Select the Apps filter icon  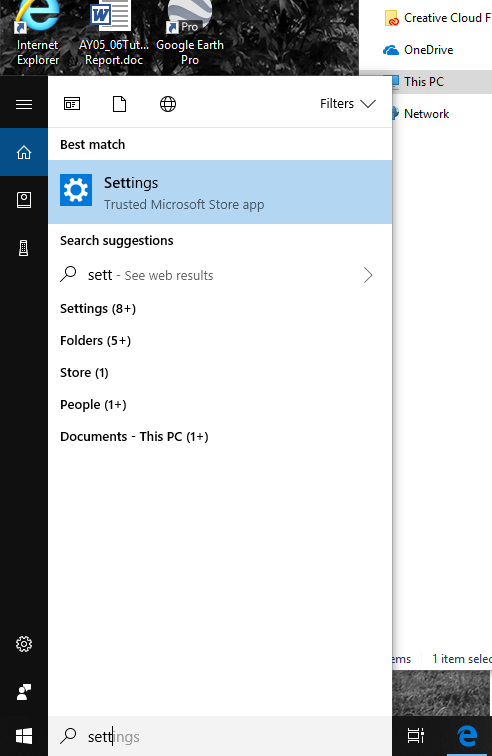(72, 104)
